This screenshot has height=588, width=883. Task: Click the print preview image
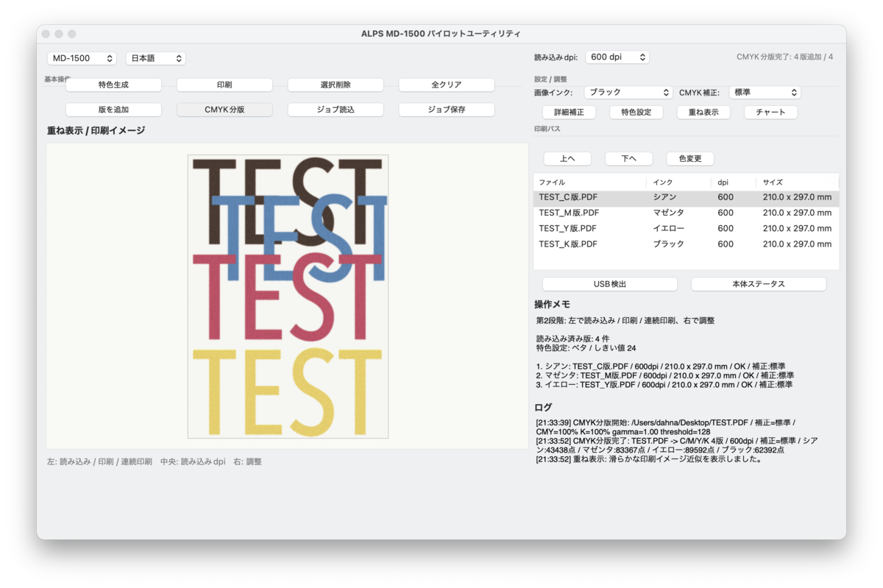[288, 297]
